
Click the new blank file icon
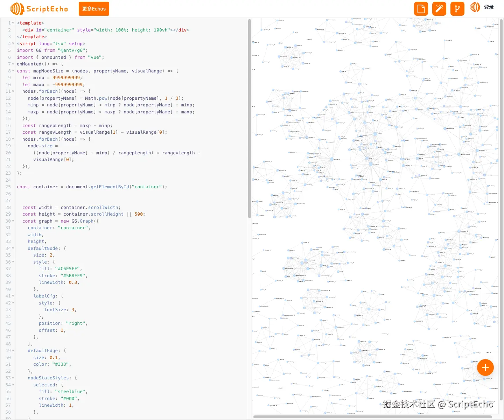[421, 9]
